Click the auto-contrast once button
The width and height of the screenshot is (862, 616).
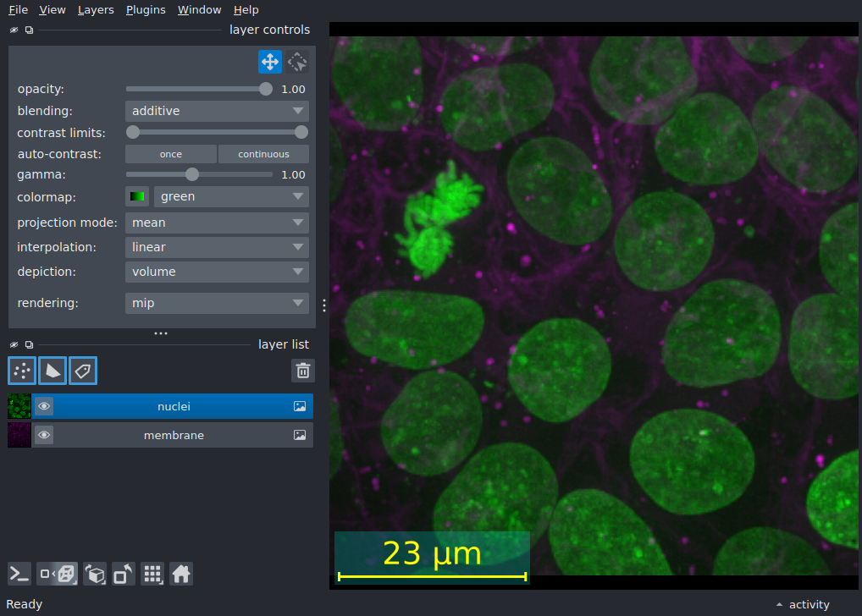[171, 154]
